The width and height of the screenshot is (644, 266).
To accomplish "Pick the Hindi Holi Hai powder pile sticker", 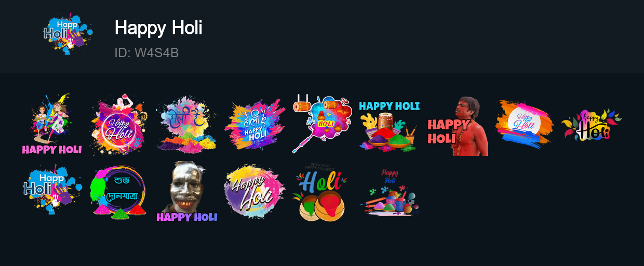I will tap(187, 125).
